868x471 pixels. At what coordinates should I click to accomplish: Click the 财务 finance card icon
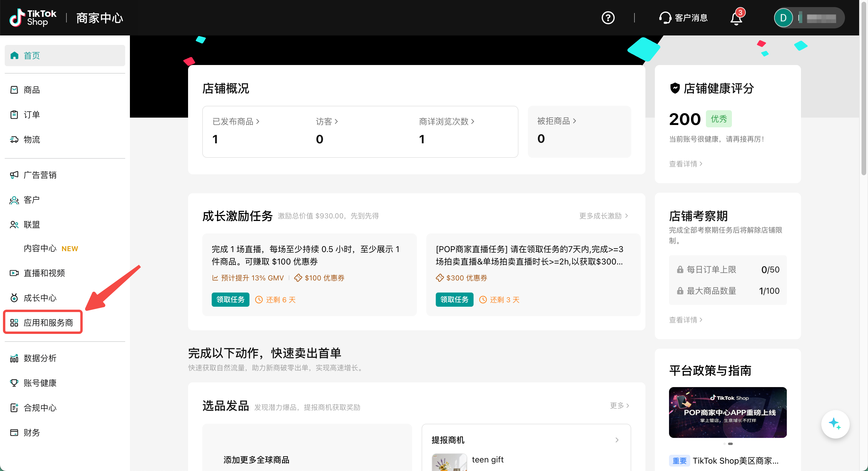14,433
